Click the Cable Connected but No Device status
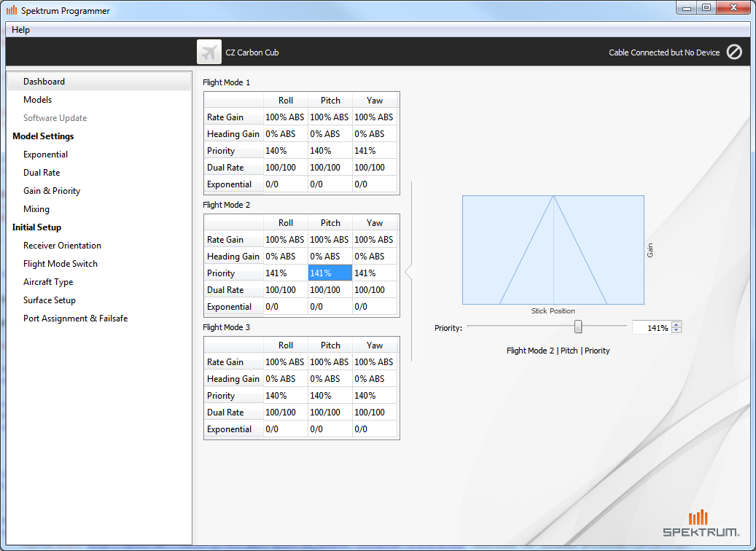This screenshot has width=756, height=551. point(664,52)
